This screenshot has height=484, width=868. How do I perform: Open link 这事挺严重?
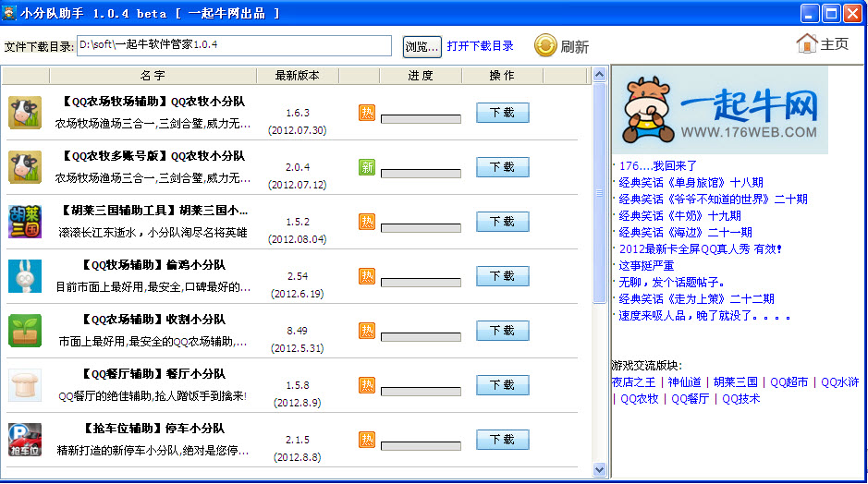pyautogui.click(x=646, y=265)
